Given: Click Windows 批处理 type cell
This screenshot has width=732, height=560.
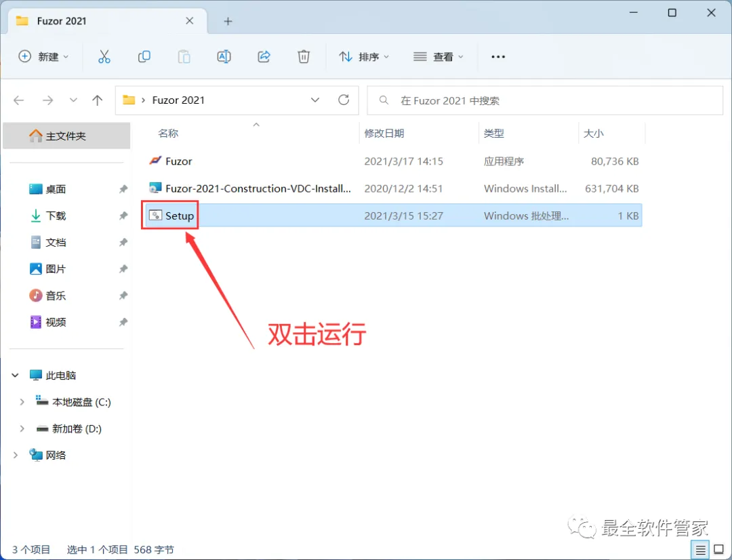Looking at the screenshot, I should tap(526, 216).
